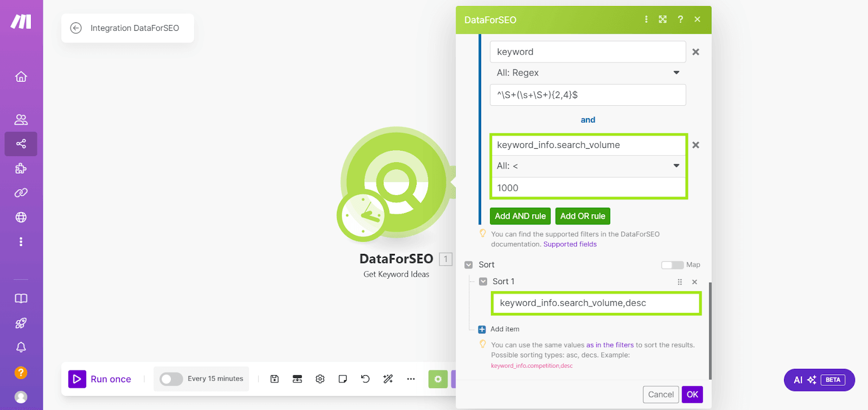868x410 pixels.
Task: Click the Save scenario disk icon
Action: (275, 379)
